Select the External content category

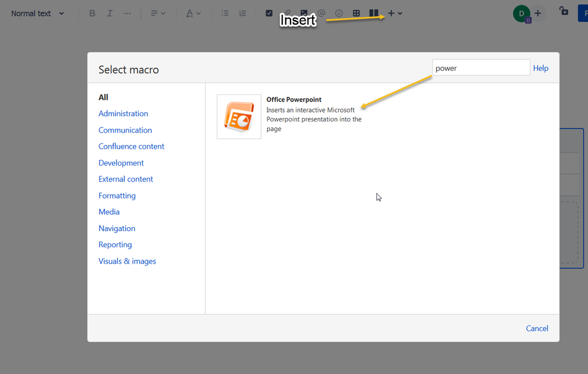tap(125, 179)
